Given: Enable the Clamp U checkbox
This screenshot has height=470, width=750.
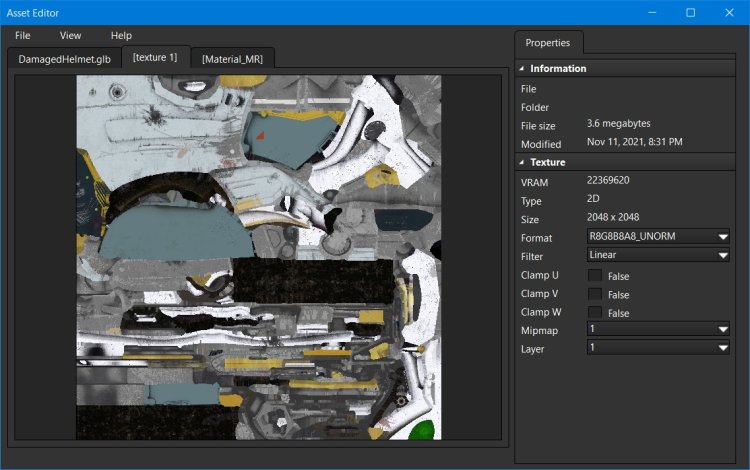Looking at the screenshot, I should 595,275.
